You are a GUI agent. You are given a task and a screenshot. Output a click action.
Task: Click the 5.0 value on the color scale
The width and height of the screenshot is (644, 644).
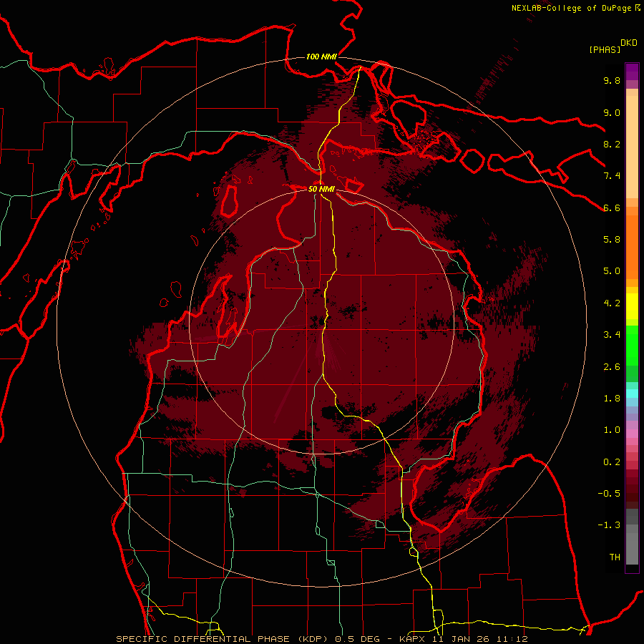612,271
